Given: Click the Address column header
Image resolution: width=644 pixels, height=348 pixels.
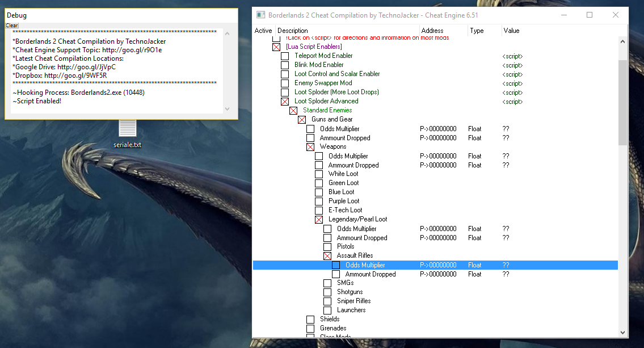Looking at the screenshot, I should (x=444, y=31).
